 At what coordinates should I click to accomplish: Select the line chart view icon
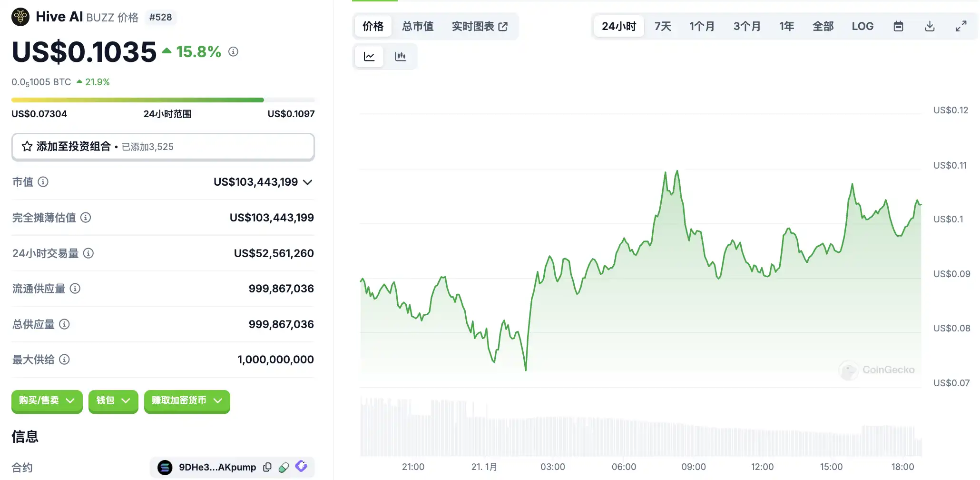point(369,57)
